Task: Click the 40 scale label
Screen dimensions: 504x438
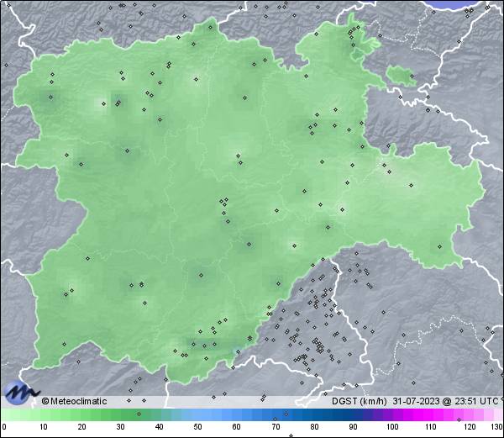Action: pyautogui.click(x=159, y=427)
